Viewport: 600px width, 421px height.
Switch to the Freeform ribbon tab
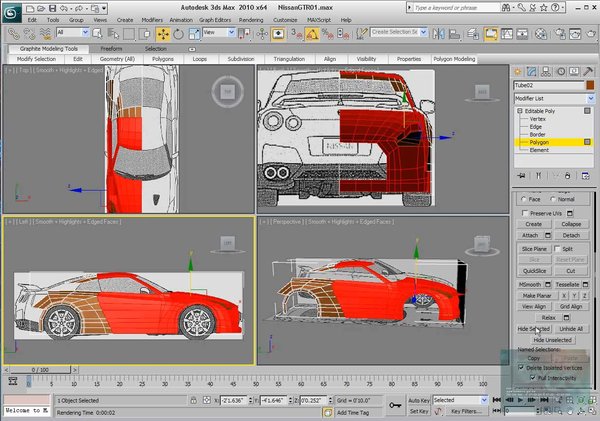click(111, 49)
